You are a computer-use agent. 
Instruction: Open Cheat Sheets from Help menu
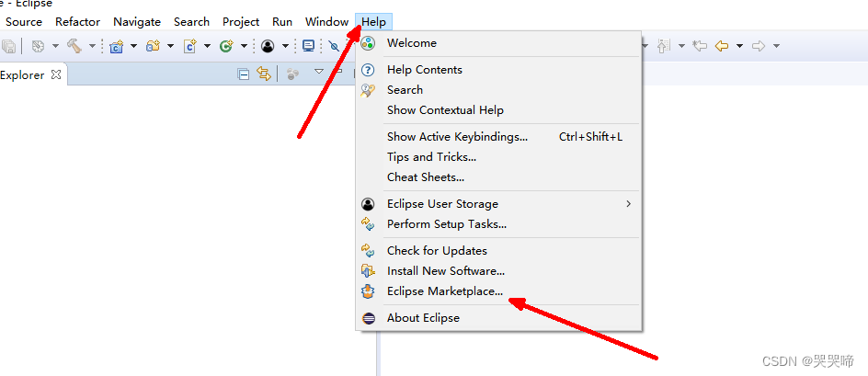(498, 177)
